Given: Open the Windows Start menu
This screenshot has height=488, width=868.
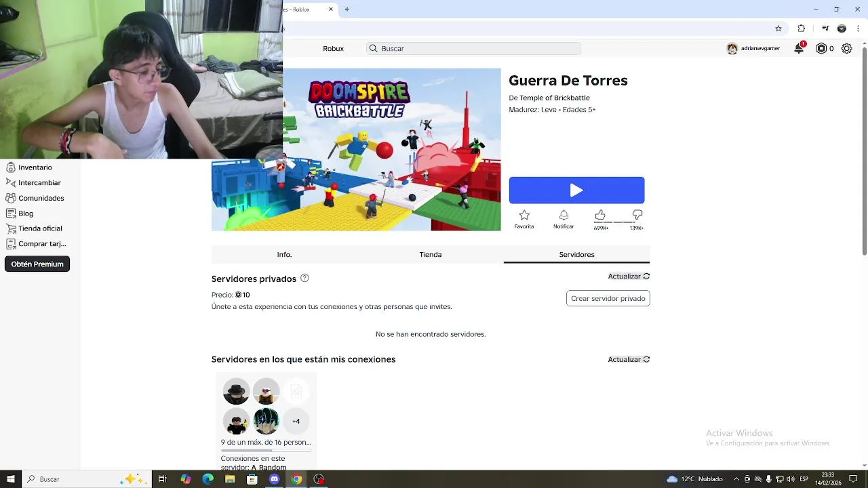Looking at the screenshot, I should click(x=10, y=479).
